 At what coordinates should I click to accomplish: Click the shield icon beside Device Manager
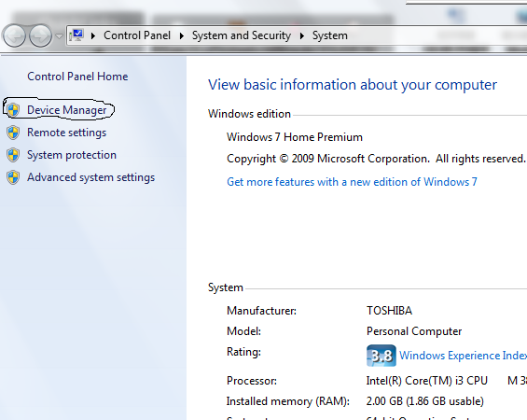click(x=13, y=110)
